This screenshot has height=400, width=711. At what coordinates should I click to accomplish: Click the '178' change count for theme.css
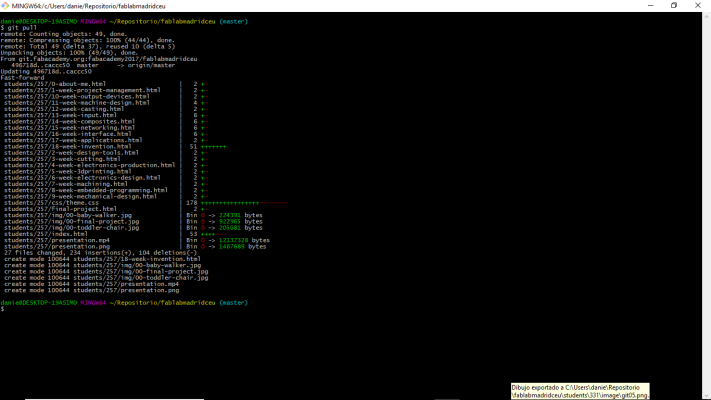[192, 203]
